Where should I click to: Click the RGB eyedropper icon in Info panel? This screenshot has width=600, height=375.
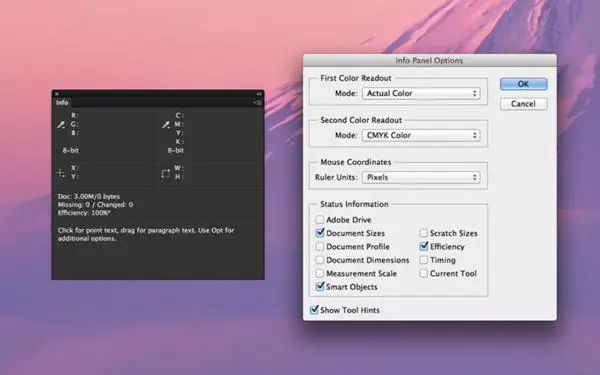click(x=61, y=125)
